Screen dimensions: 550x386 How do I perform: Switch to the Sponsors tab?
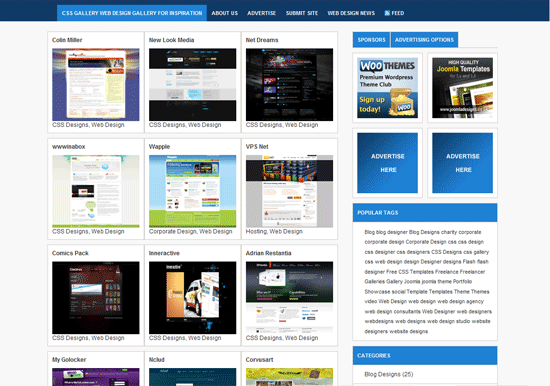pos(371,40)
